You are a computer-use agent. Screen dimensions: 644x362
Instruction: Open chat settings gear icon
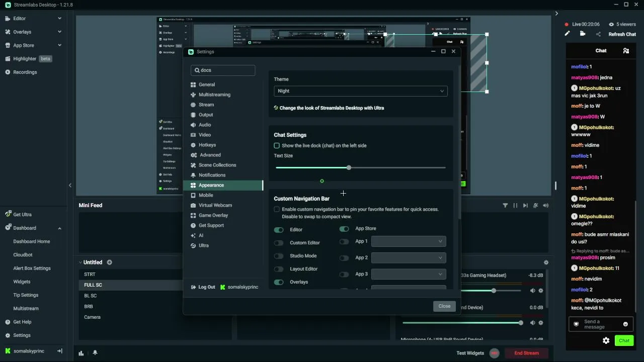[x=606, y=340]
